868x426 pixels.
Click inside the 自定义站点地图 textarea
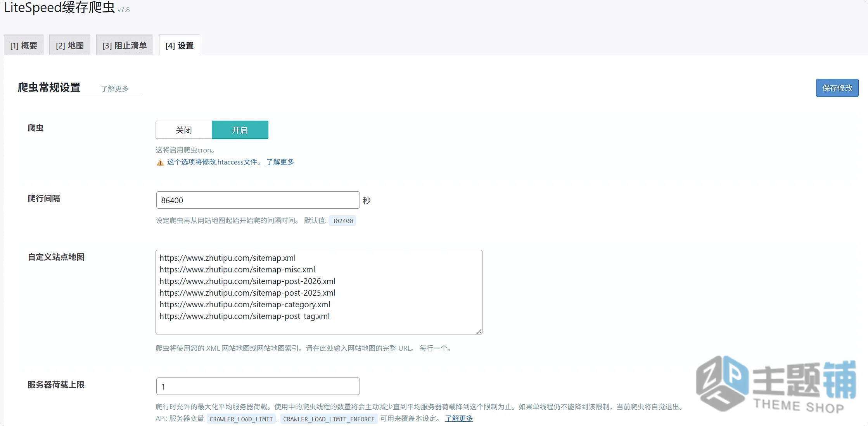[319, 292]
